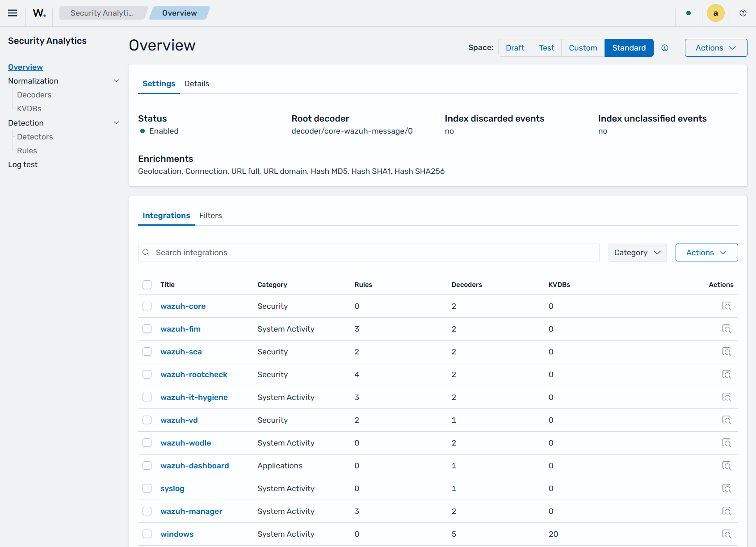
Task: Check the wazuh-it-hygiene row checkbox
Action: point(147,397)
